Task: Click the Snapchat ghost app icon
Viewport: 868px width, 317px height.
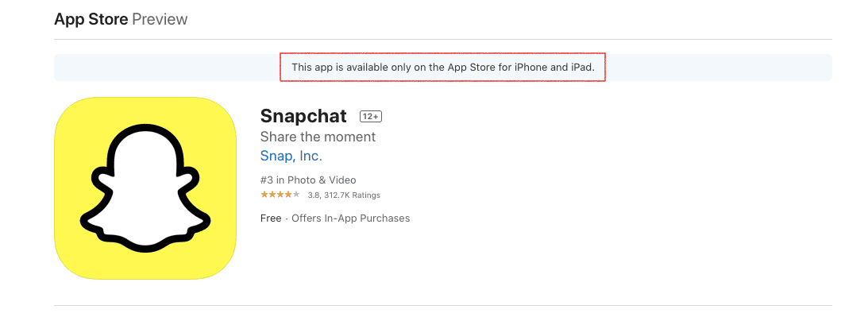Action: coord(145,188)
